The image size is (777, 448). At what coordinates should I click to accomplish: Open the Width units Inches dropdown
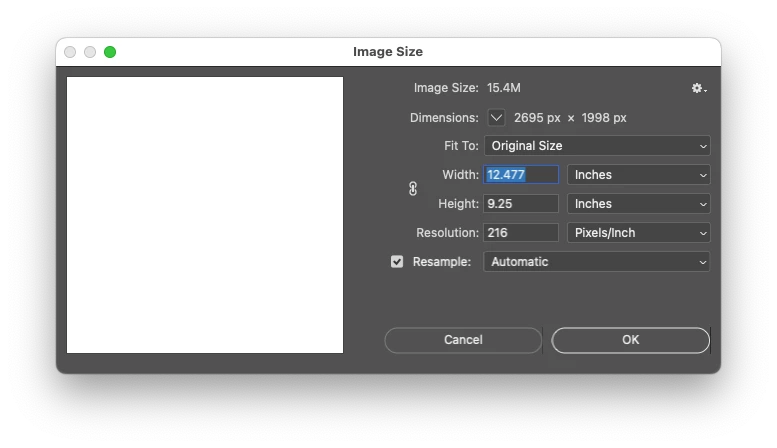(639, 174)
